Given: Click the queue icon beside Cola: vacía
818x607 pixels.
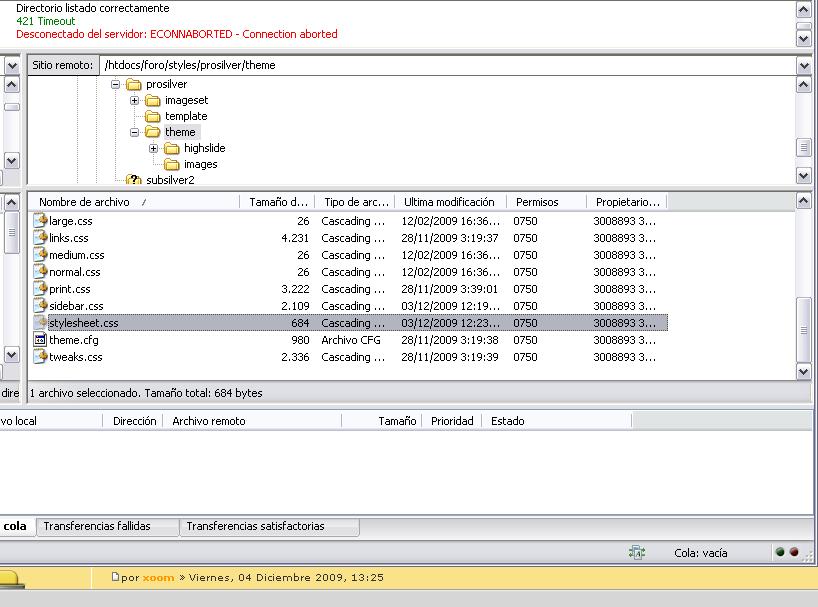Looking at the screenshot, I should point(637,553).
